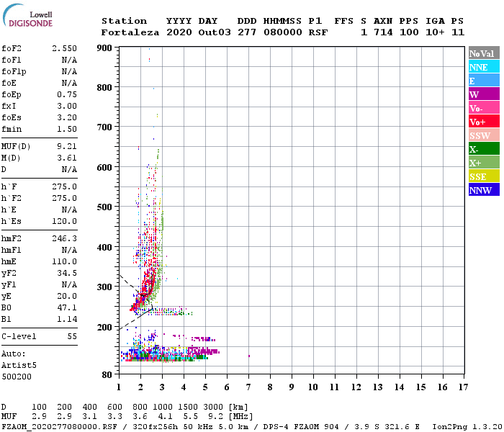Click the 500 km height axis label
This screenshot has width=504, height=432.
(x=104, y=207)
